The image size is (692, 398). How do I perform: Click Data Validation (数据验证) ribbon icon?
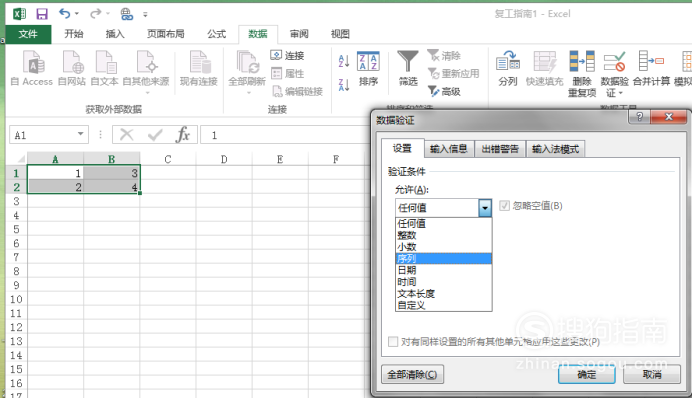(x=614, y=73)
